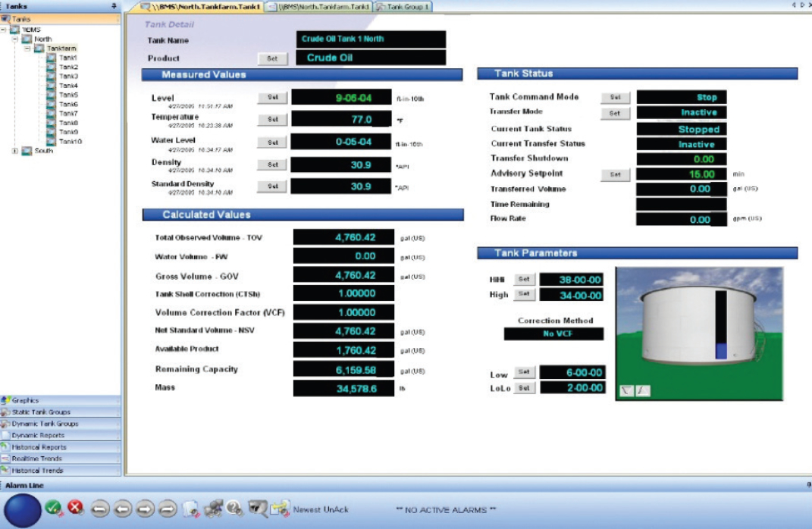Viewport: 812px width, 529px height.
Task: Select Tank8 in the tree
Action: coord(68,123)
